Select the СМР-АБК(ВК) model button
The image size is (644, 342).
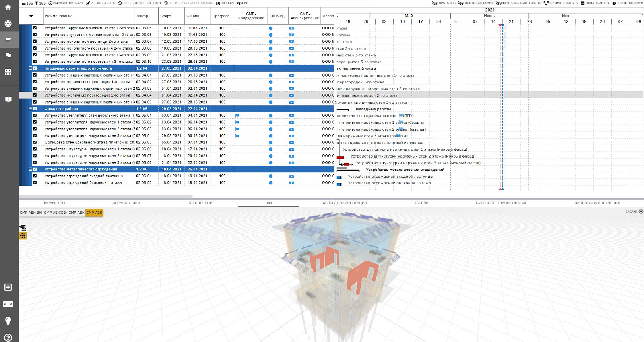click(31, 213)
